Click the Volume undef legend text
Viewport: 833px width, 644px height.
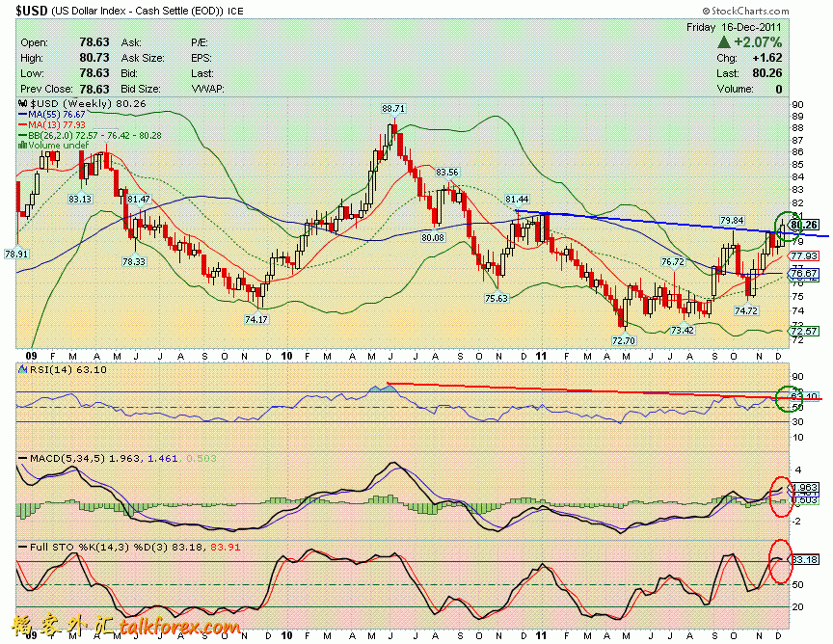(59, 145)
